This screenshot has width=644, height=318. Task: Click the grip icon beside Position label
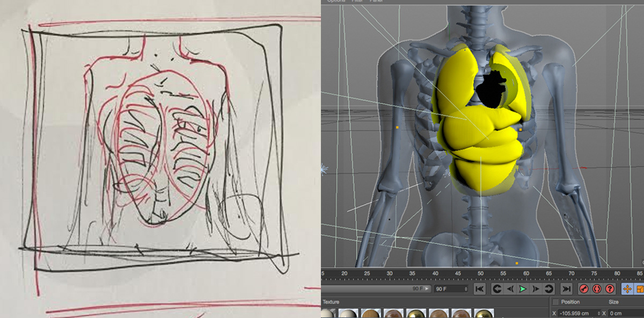pos(555,302)
